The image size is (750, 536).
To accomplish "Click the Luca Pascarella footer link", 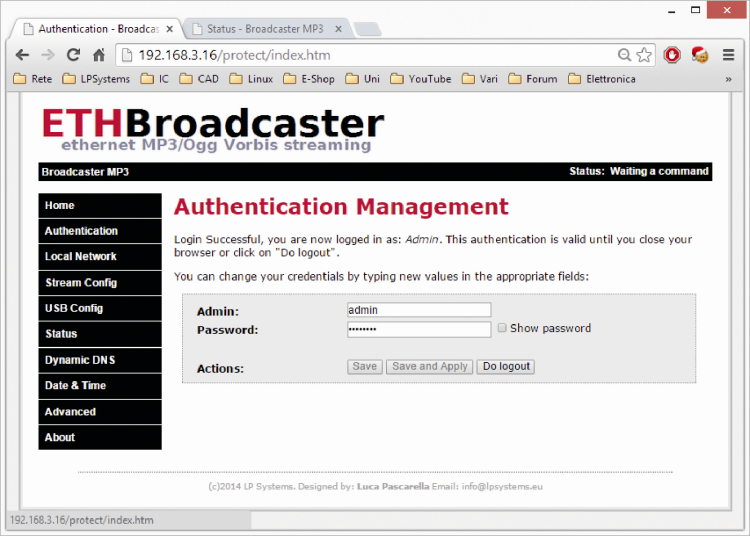I will pos(392,487).
